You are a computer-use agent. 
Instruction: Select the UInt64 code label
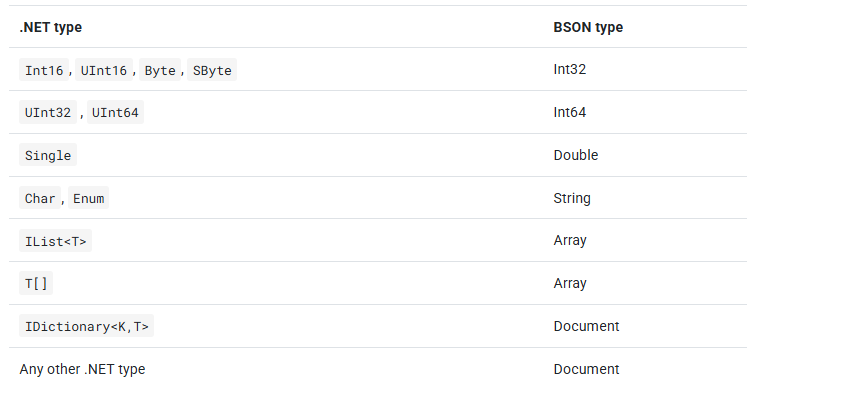pos(115,112)
